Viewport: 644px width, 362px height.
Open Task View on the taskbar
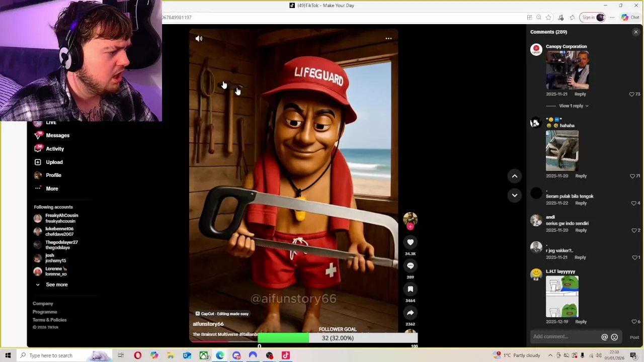click(121, 355)
